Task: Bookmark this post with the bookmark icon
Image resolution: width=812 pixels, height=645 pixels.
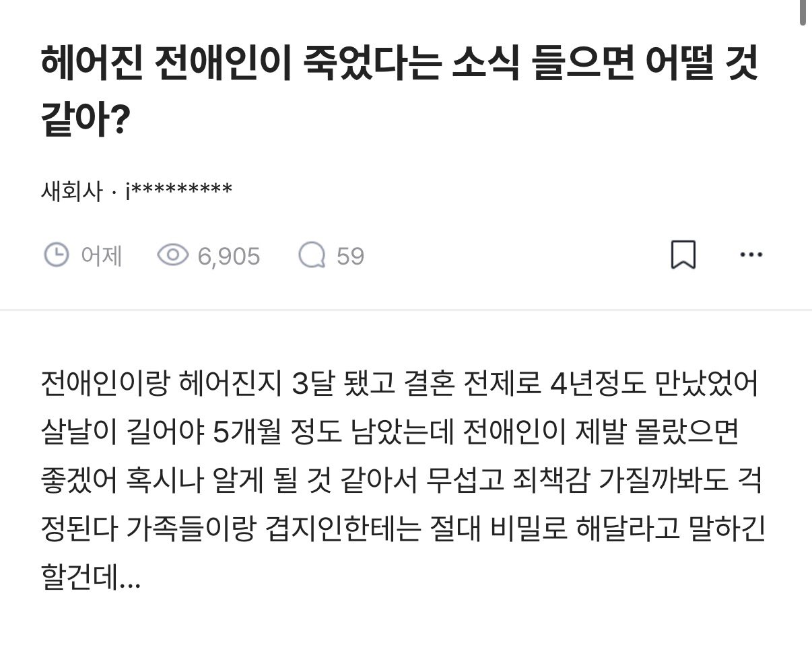Action: (x=683, y=256)
